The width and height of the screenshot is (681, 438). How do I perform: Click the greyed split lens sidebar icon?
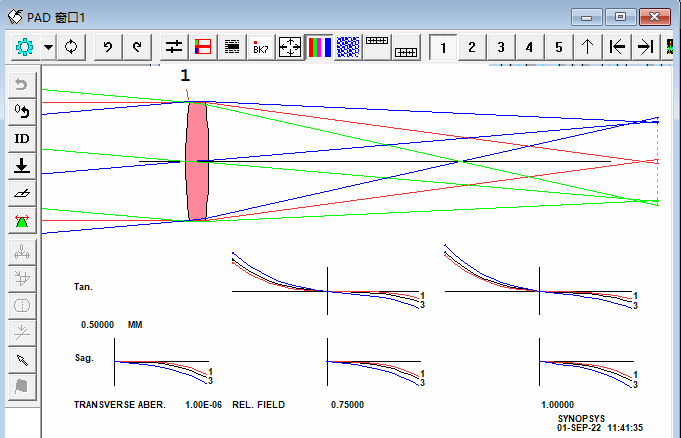point(22,305)
